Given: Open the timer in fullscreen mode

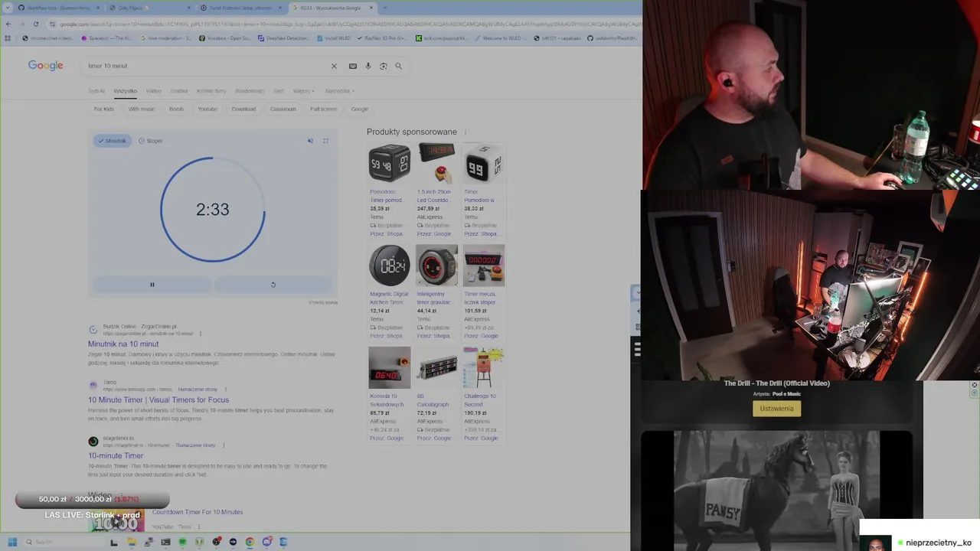Looking at the screenshot, I should point(325,141).
